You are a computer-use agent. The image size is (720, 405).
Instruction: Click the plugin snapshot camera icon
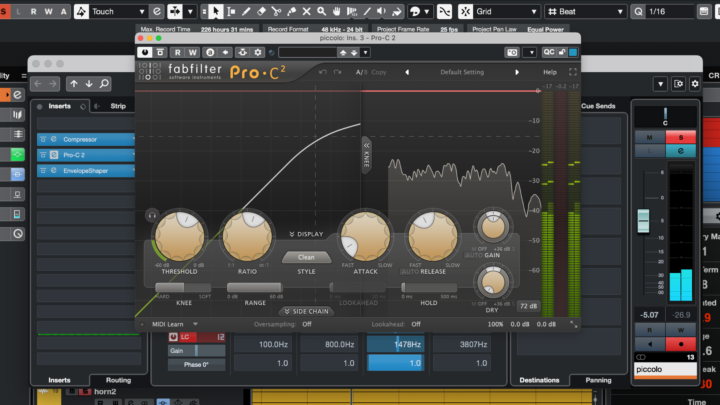tap(512, 52)
